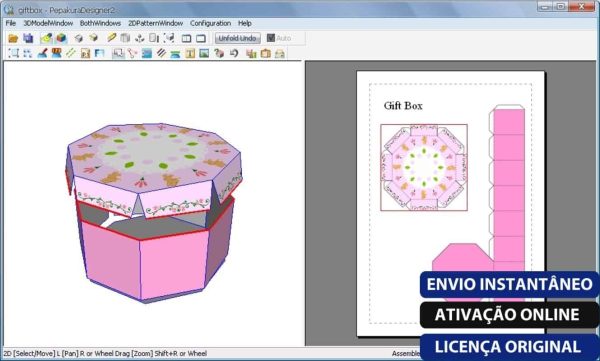Close the Pepakura Designer window
Screen dimensions: 600x361
coord(581,6)
